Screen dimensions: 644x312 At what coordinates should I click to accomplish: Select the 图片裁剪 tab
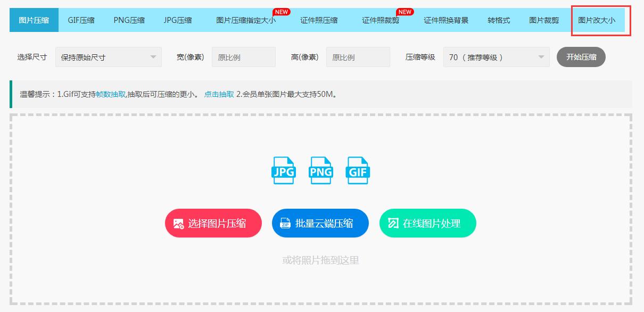point(544,20)
